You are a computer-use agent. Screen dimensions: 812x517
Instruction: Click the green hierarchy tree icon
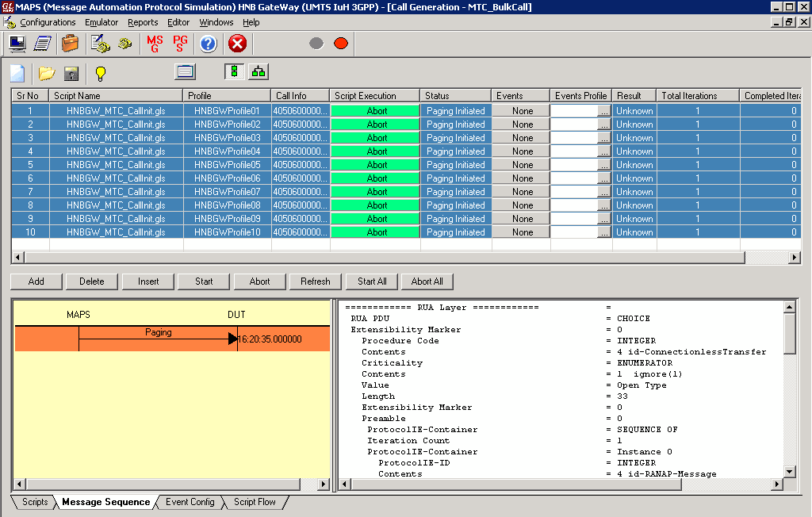coord(259,71)
